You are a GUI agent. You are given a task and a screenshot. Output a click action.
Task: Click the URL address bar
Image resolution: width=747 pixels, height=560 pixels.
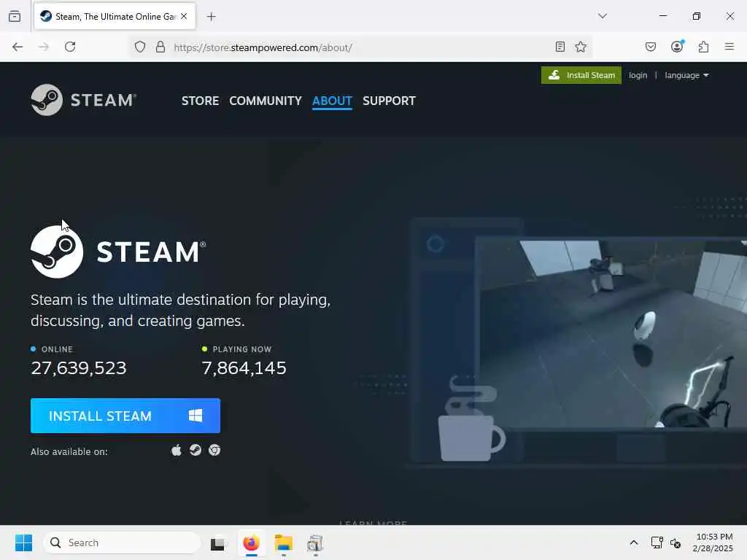[362, 47]
